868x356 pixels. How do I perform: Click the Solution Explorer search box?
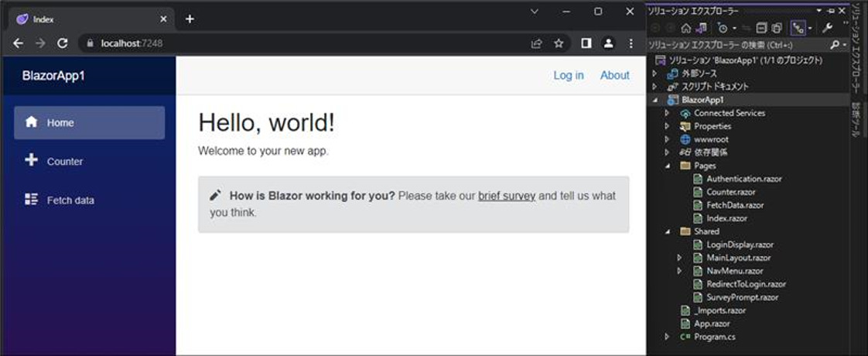735,45
